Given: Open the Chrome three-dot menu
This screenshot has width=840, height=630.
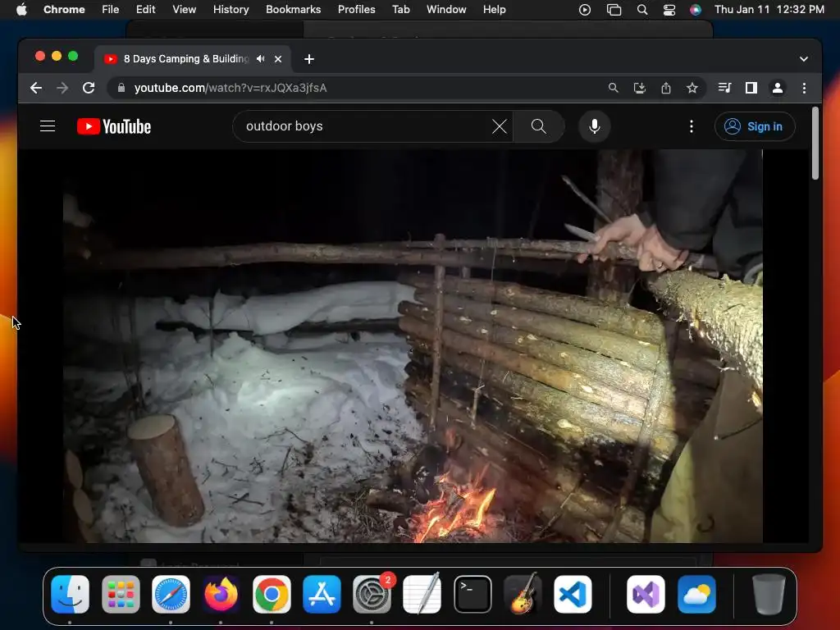Looking at the screenshot, I should click(804, 88).
